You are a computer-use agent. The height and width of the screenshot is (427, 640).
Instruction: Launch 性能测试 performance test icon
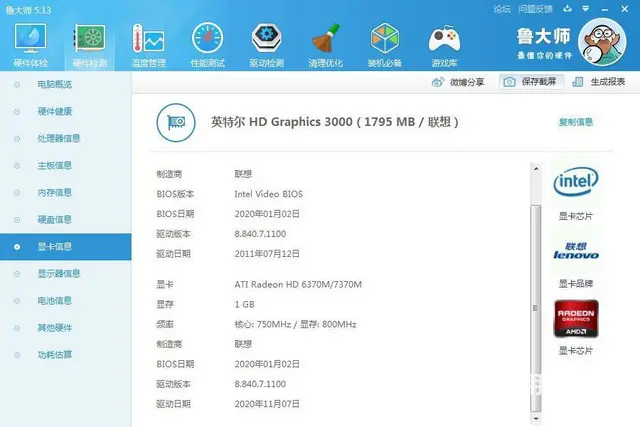[x=207, y=45]
